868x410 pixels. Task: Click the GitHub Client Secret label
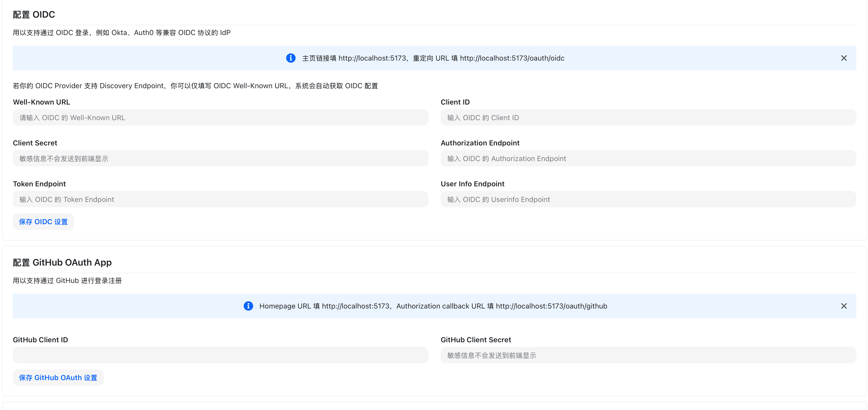tap(475, 340)
